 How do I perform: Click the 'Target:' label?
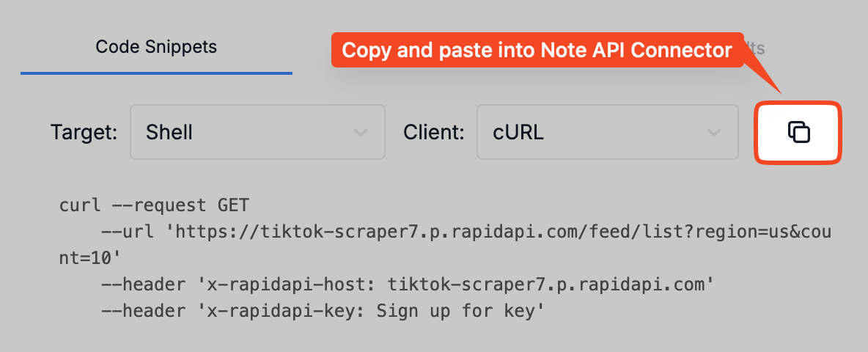[x=84, y=133]
